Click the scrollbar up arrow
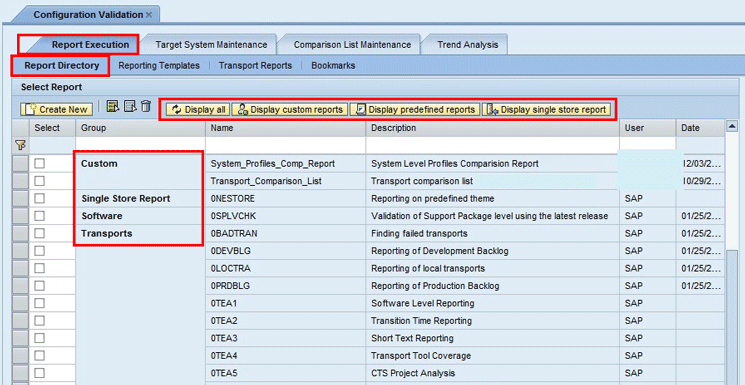 732,127
